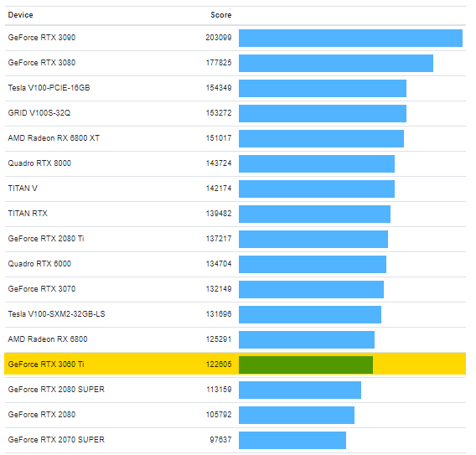
Task: Click the score bar beside 105792
Action: (297, 416)
